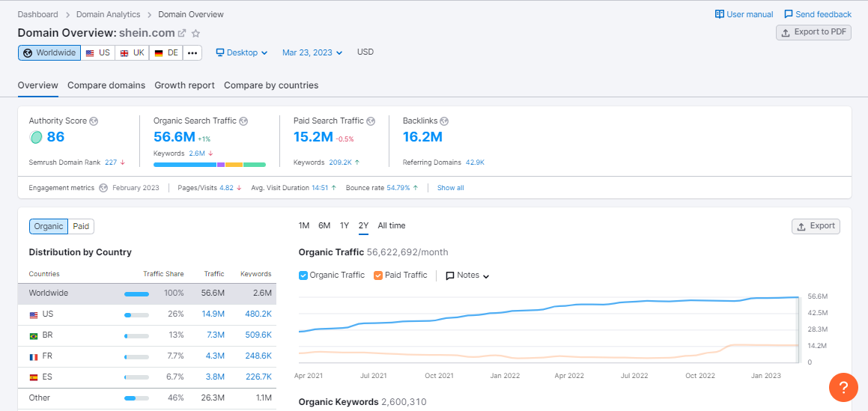
Task: Click the info icon next to Paid Search Traffic
Action: tap(371, 121)
